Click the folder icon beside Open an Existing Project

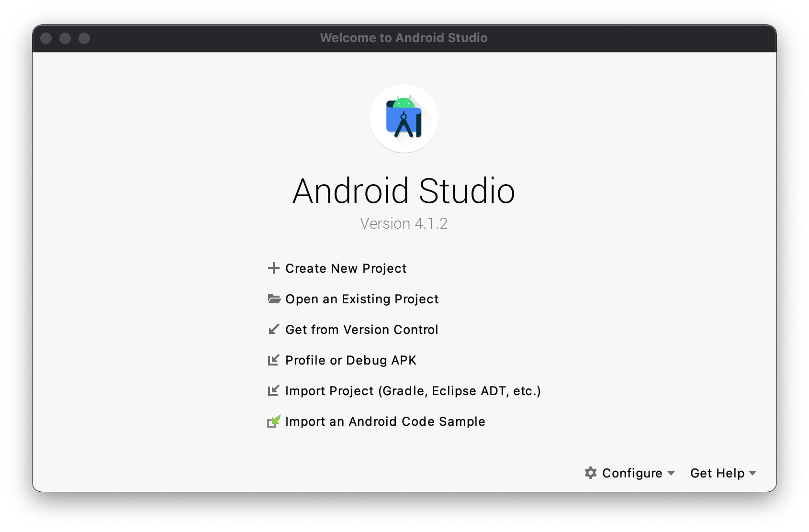[274, 299]
